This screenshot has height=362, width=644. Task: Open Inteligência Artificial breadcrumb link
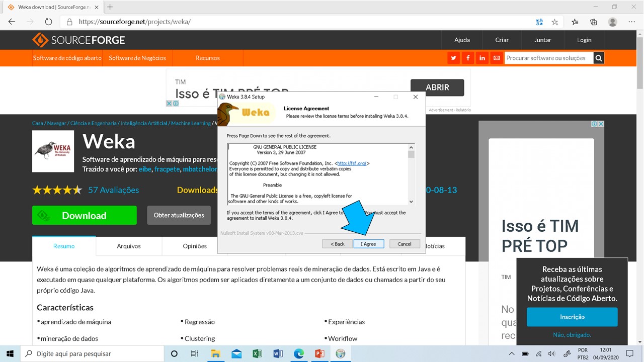[144, 123]
